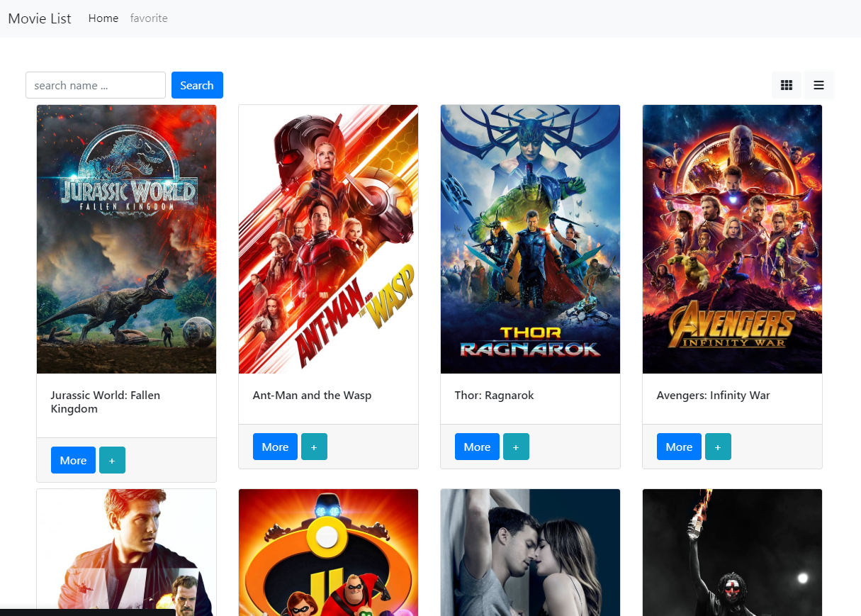861x616 pixels.
Task: Click the Incredibles 2 poster
Action: pyautogui.click(x=328, y=552)
